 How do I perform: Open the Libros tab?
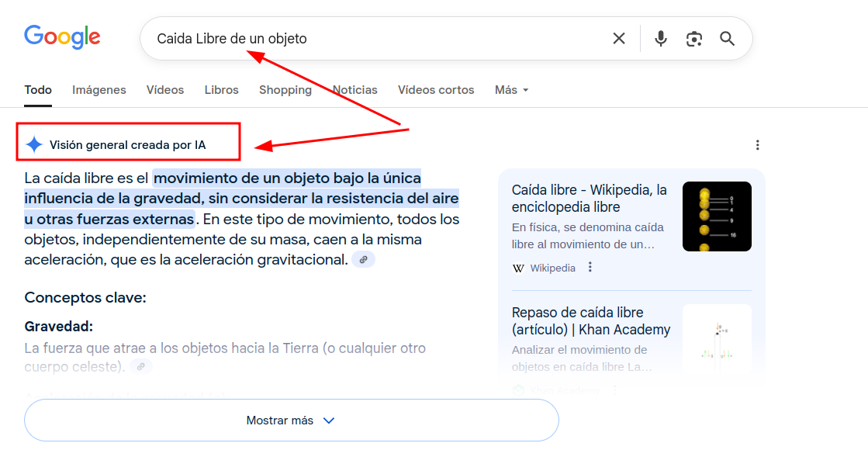pyautogui.click(x=221, y=90)
